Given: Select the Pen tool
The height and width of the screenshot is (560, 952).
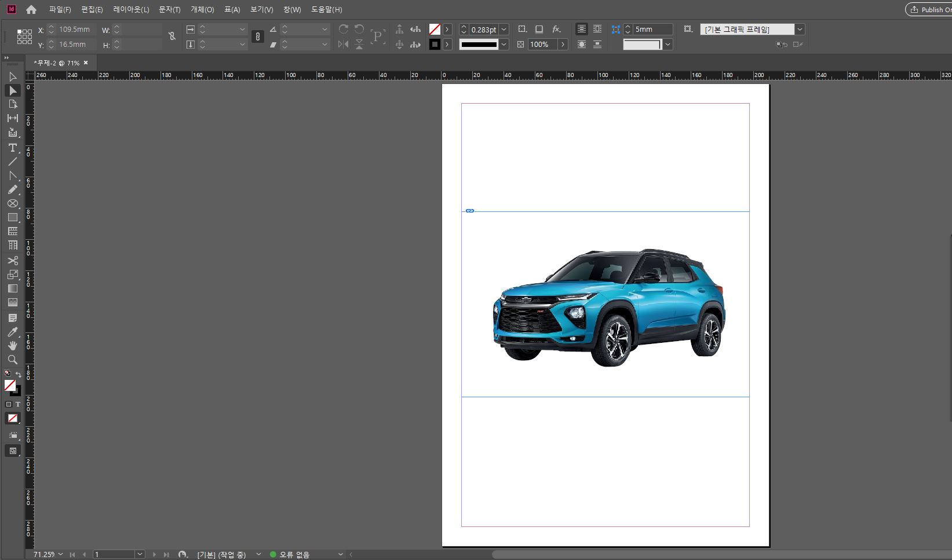Looking at the screenshot, I should point(13,175).
